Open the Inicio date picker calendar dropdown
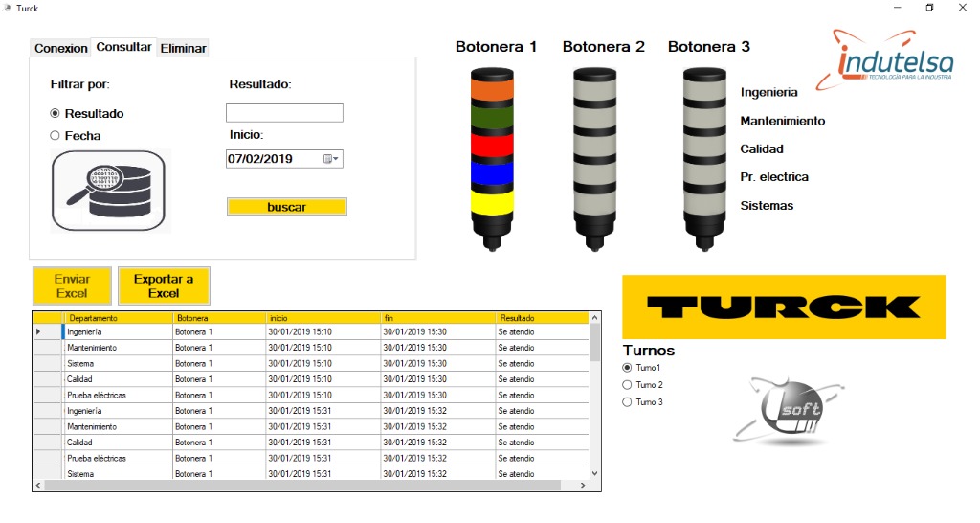The image size is (980, 523). click(x=331, y=159)
